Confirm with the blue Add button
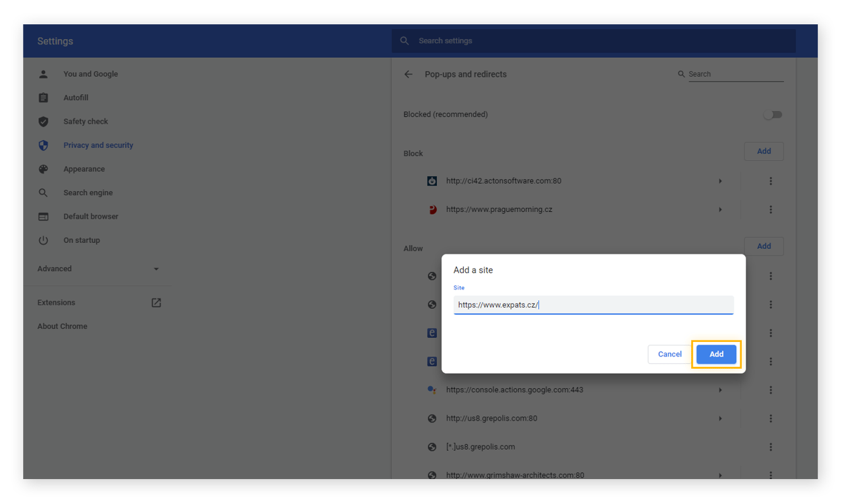This screenshot has width=844, height=504. 716,354
